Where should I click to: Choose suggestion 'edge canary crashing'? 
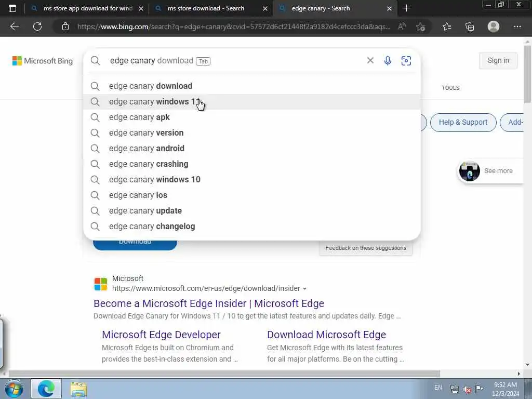pyautogui.click(x=252, y=164)
